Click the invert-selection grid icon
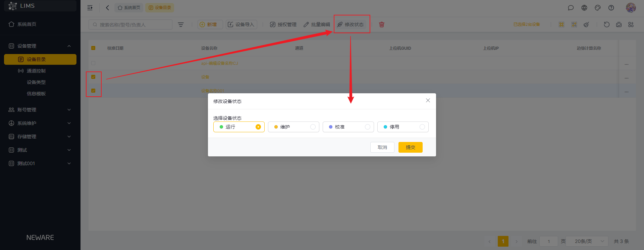Screen dimensions: 644x250 click(574, 24)
